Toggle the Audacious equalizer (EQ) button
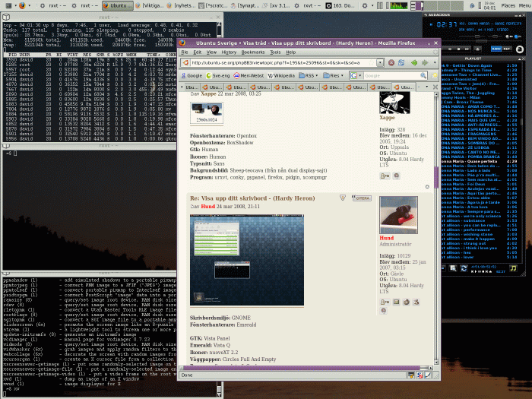The height and width of the screenshot is (399, 532). click(509, 36)
